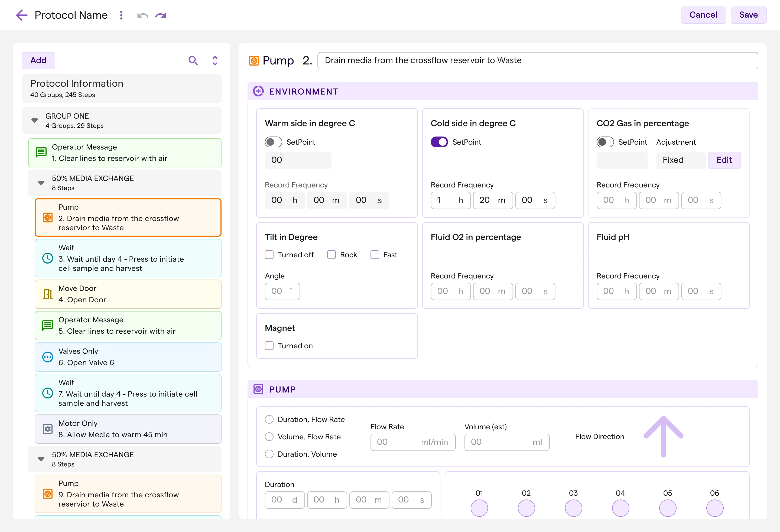Screen dimensions: 780x532
Task: Click the Pump section header icon
Action: (258, 389)
